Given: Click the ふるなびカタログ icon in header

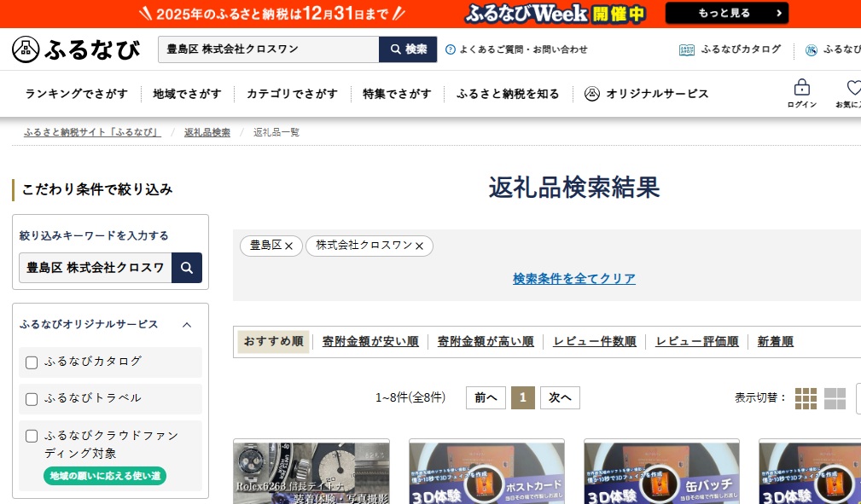Looking at the screenshot, I should click(x=687, y=49).
